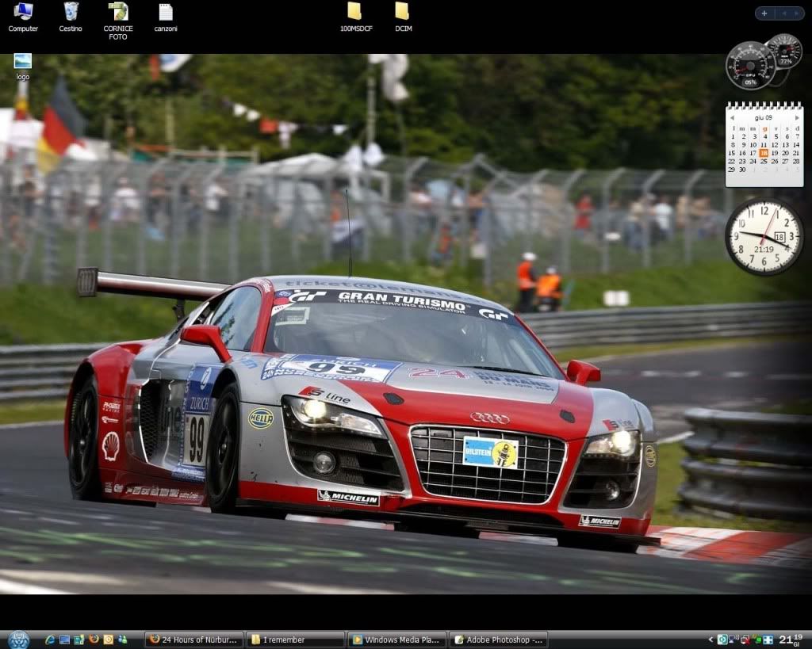Select day 12 in calendar gadget
Image resolution: width=812 pixels, height=649 pixels.
pyautogui.click(x=776, y=145)
